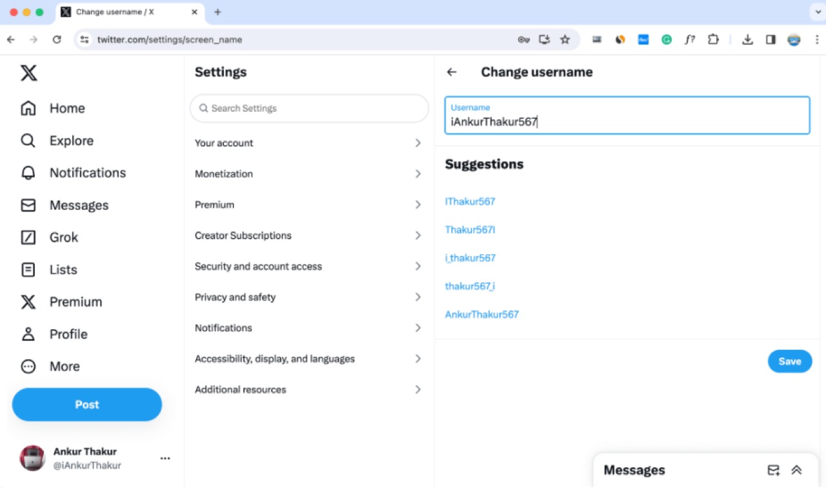Open Security and account access
This screenshot has height=504, width=826.
309,267
